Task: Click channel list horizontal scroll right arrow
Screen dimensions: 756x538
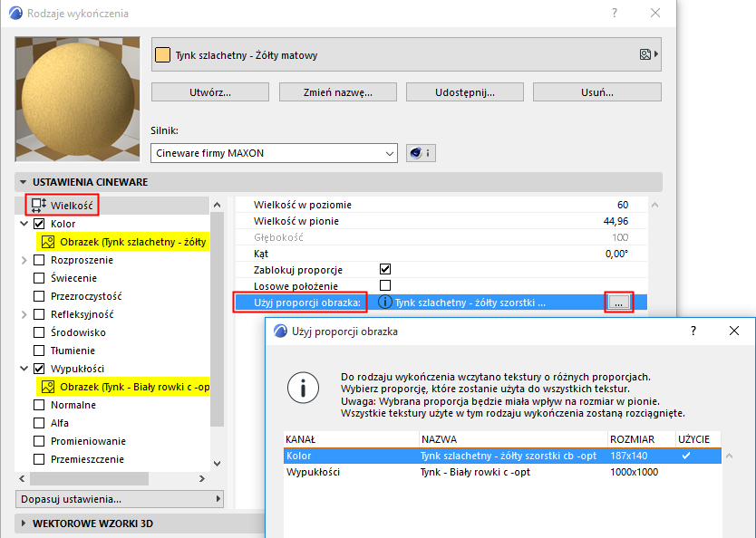Action: click(x=202, y=479)
